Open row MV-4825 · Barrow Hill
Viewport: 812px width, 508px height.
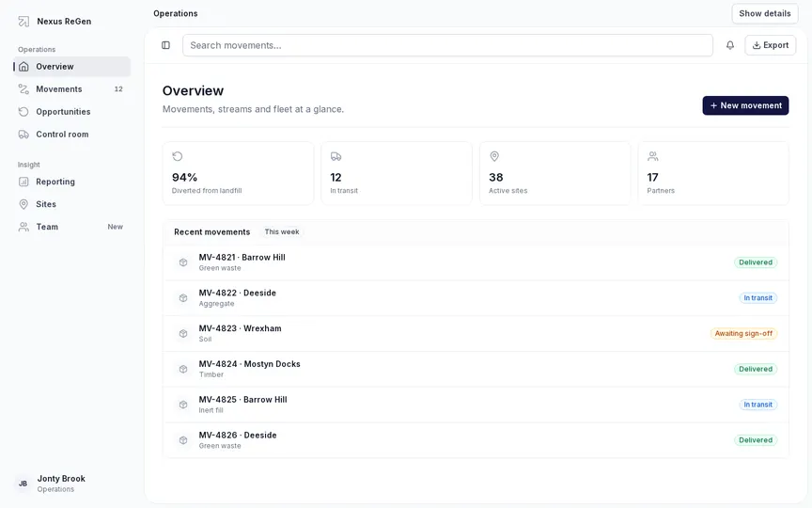pos(476,405)
